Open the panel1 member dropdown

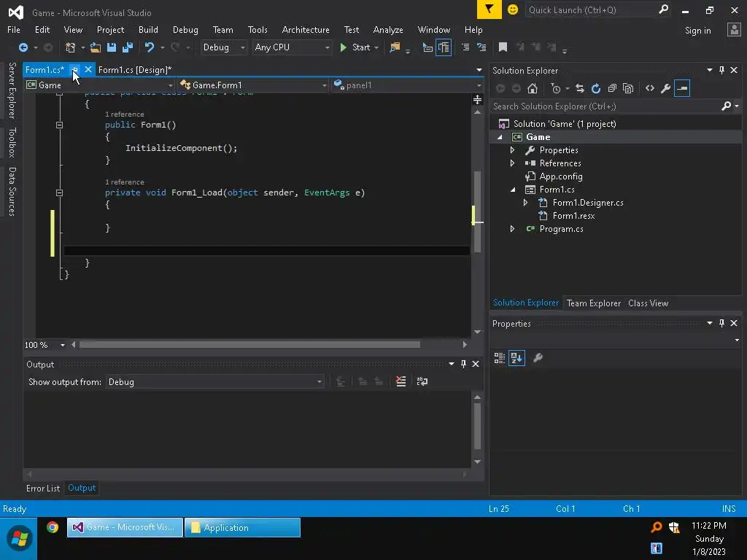408,85
